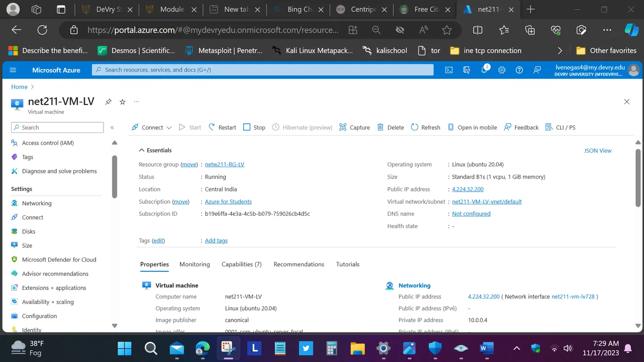Capture the virtual machine image
The height and width of the screenshot is (362, 644).
[354, 127]
